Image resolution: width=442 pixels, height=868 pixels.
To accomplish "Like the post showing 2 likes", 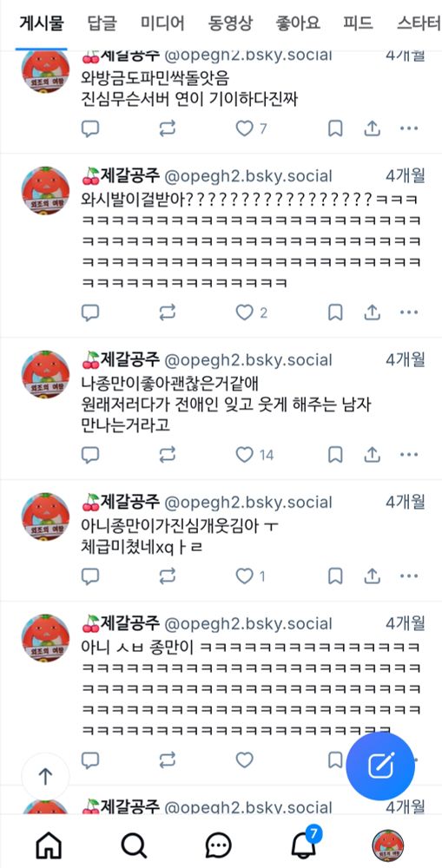I will click(x=244, y=312).
